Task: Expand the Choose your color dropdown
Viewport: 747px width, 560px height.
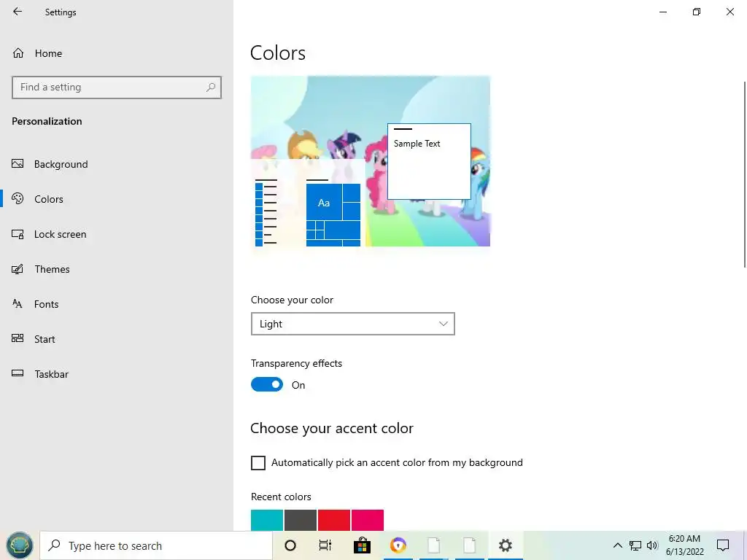Action: 352,324
